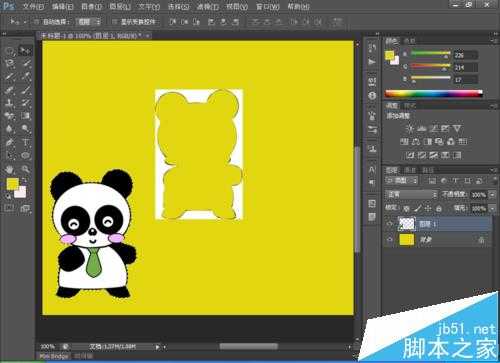Open the Filter menu
The image size is (500, 363).
207,7
